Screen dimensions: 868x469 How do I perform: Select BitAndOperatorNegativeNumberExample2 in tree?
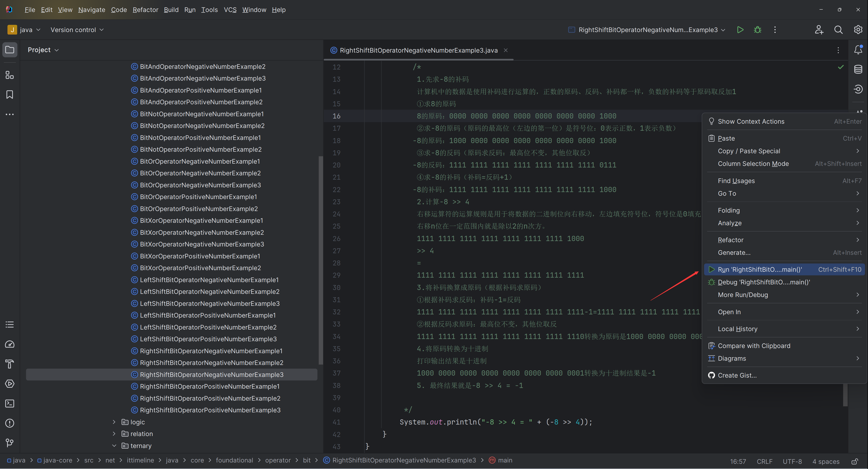tap(198, 66)
